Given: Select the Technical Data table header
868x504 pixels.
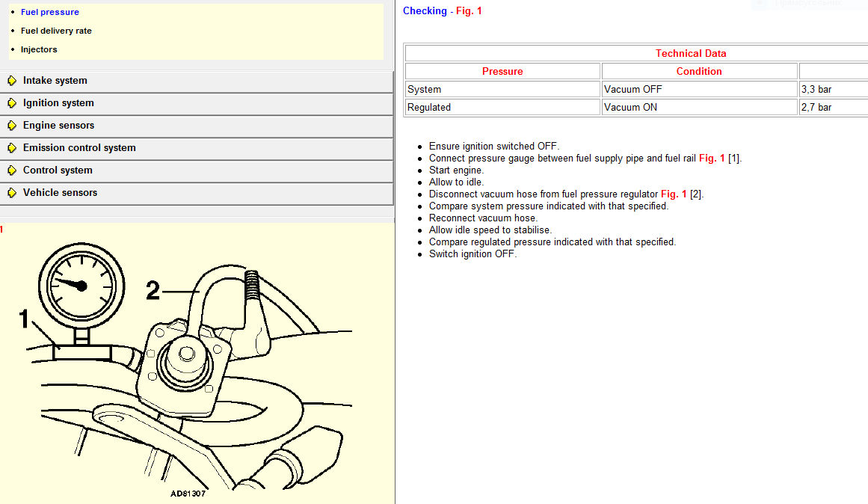Looking at the screenshot, I should point(690,53).
